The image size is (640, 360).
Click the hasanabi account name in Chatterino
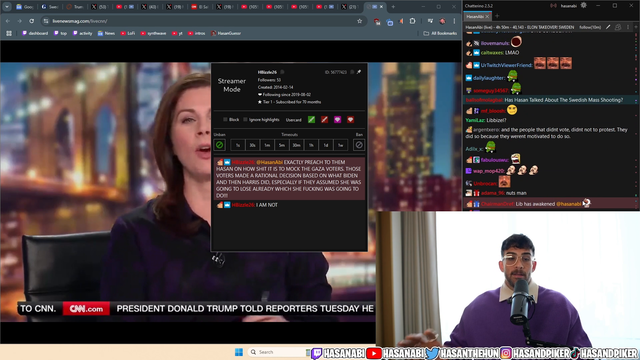click(x=569, y=6)
